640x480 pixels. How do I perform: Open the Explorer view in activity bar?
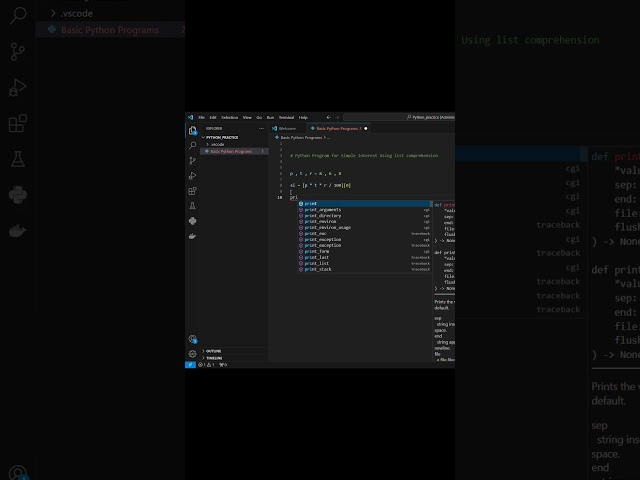tap(192, 130)
